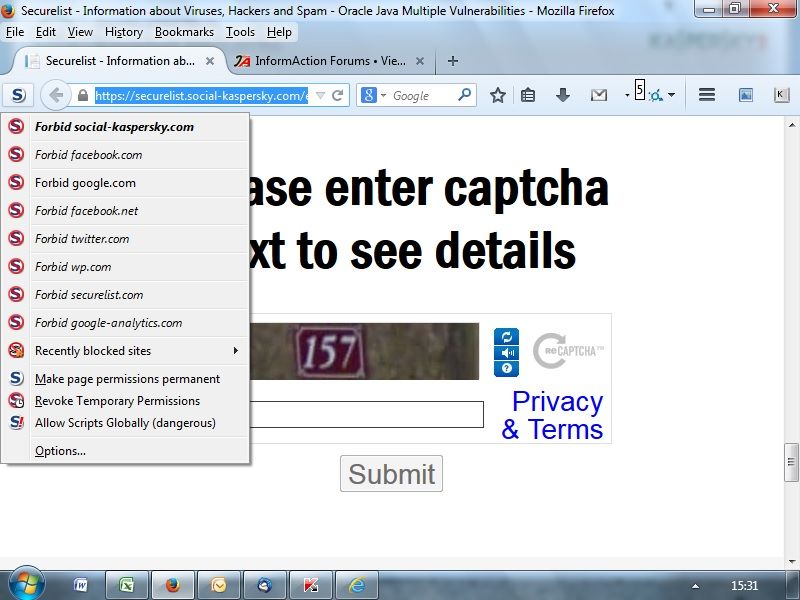Show bookmarks list icon
800x600 pixels.
528,95
